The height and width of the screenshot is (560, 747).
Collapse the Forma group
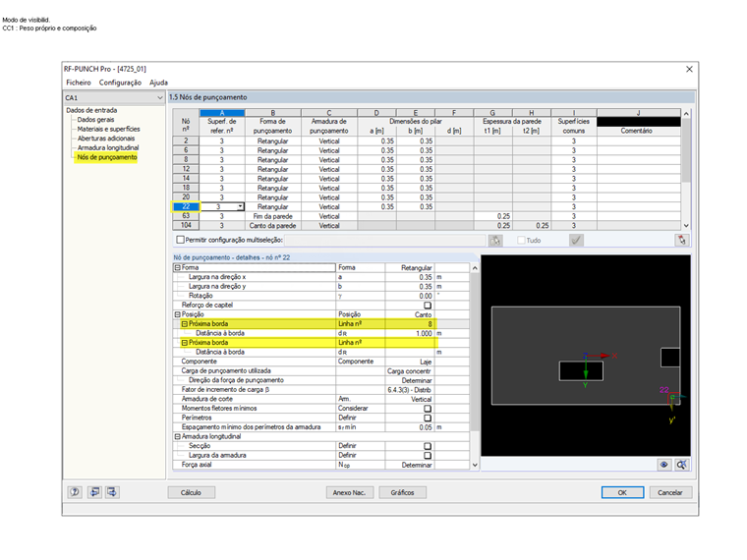pyautogui.click(x=177, y=267)
